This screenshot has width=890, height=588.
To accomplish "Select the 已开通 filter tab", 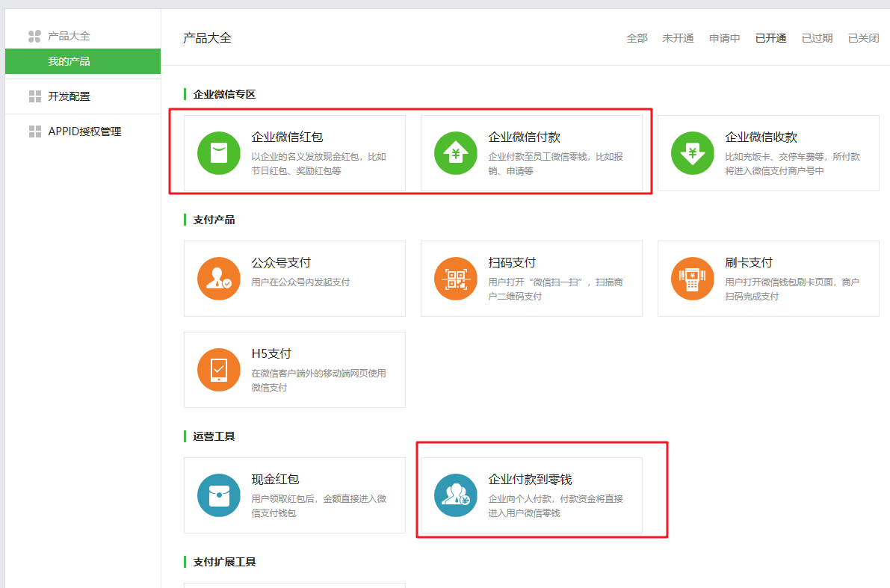I will point(770,38).
